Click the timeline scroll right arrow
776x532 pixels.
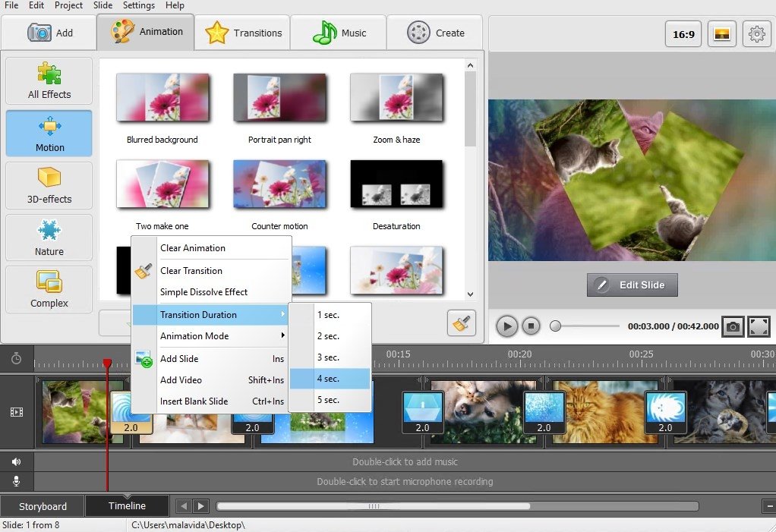click(200, 505)
